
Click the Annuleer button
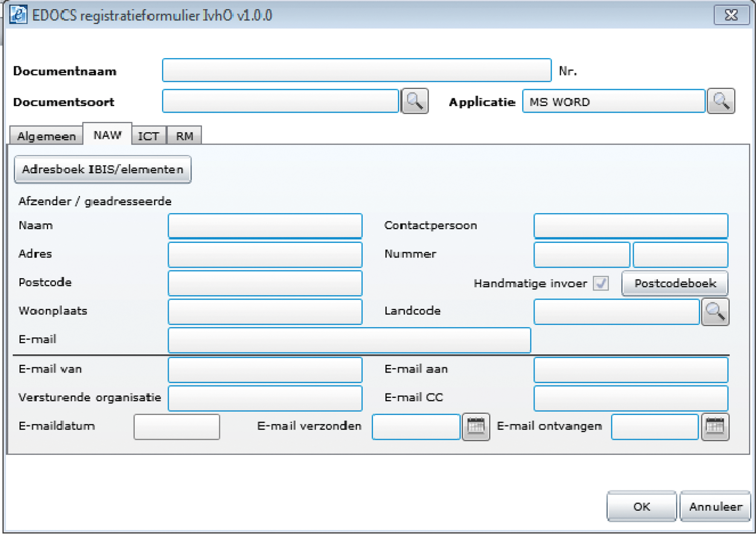715,507
